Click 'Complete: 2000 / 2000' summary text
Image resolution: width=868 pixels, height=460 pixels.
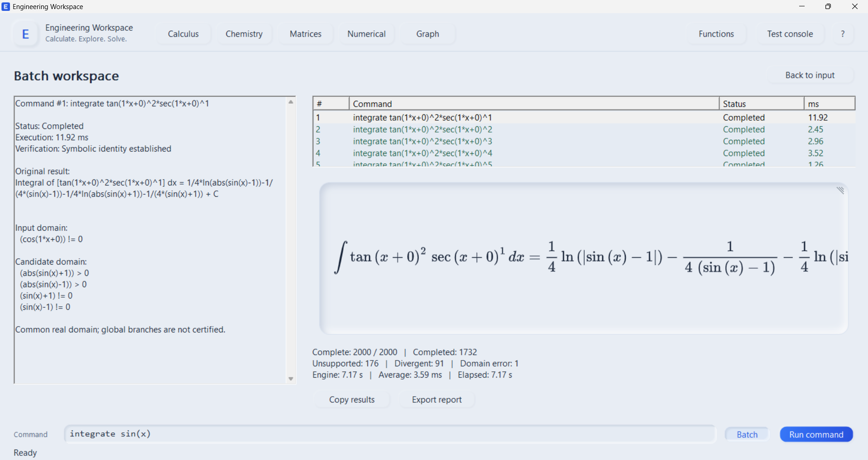pyautogui.click(x=355, y=352)
